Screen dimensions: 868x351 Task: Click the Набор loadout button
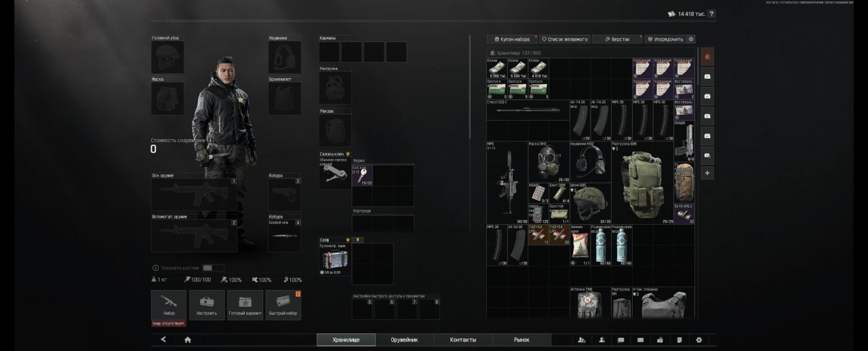click(169, 305)
